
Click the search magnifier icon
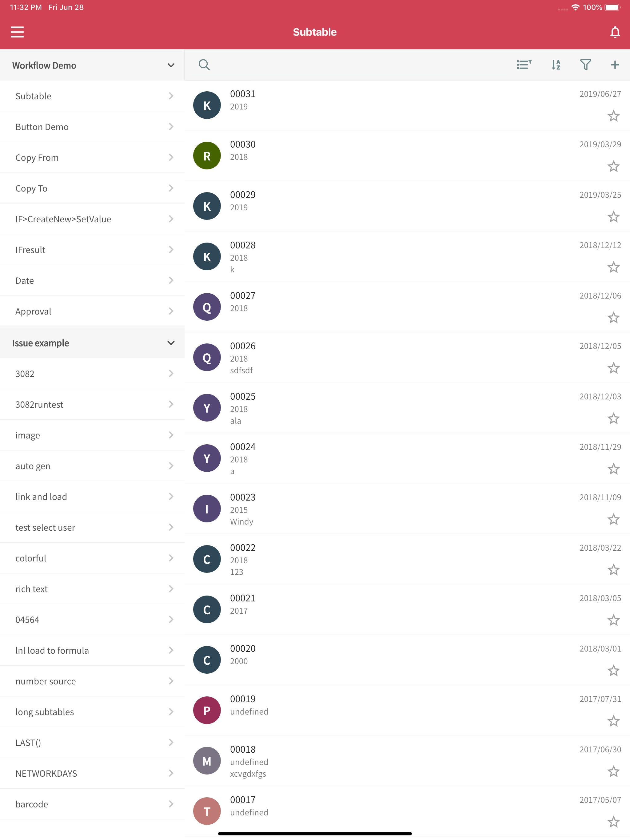click(x=204, y=65)
